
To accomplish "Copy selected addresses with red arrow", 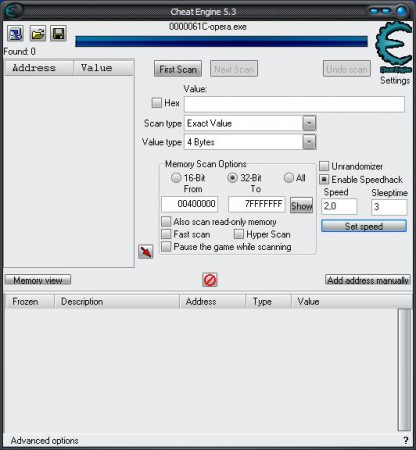I will (146, 252).
